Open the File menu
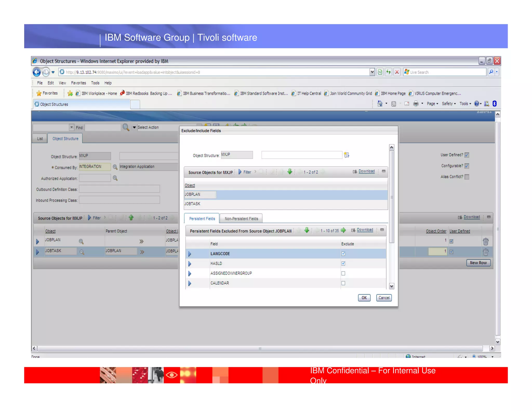Screen dimensions: 532x411 pyautogui.click(x=40, y=83)
